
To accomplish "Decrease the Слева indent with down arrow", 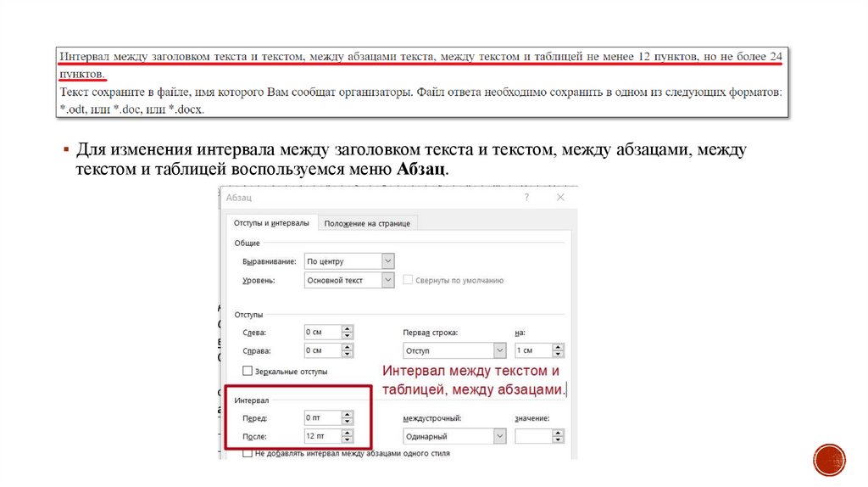I will 347,336.
